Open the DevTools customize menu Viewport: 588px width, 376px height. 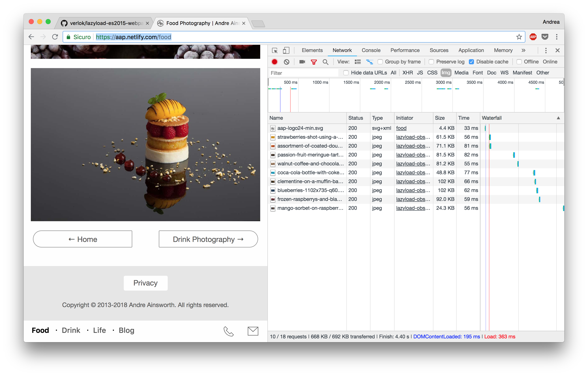point(546,50)
